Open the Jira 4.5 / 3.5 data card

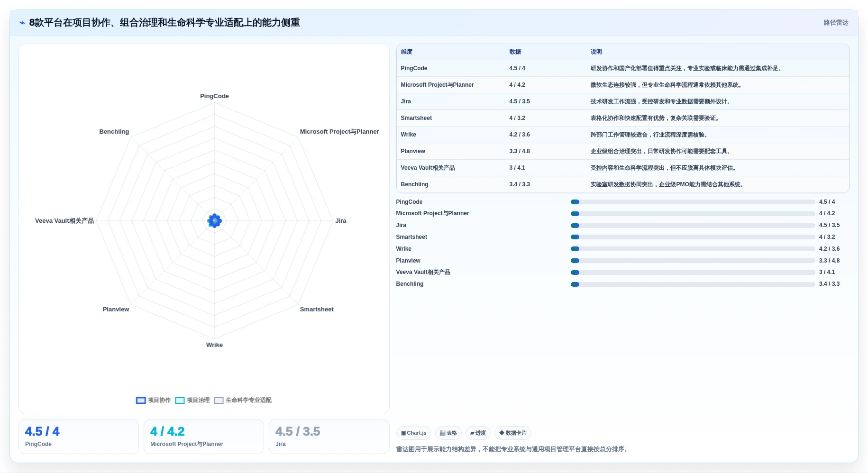coord(329,437)
